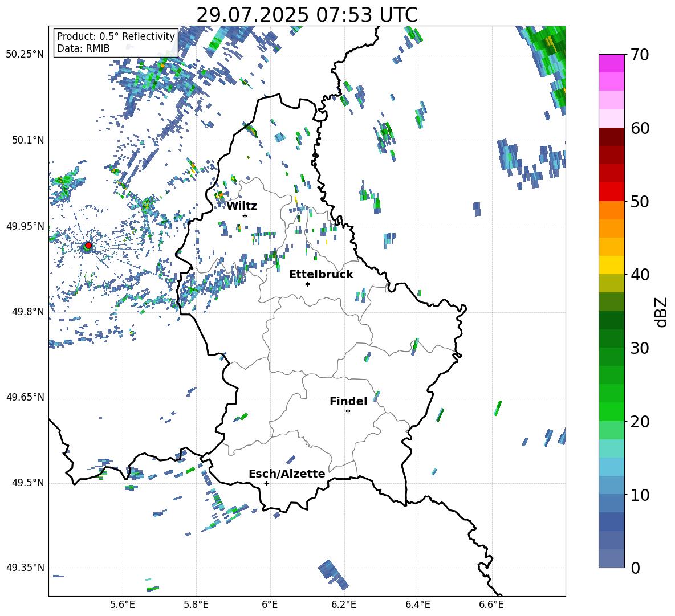Click the latitude label 49.8°N
This screenshot has height=616, width=675.
point(28,312)
